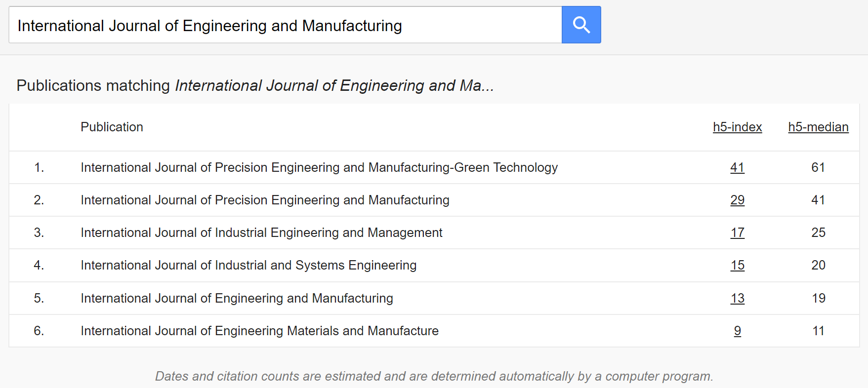The width and height of the screenshot is (868, 388).
Task: Open the h5-index column header link
Action: point(737,127)
